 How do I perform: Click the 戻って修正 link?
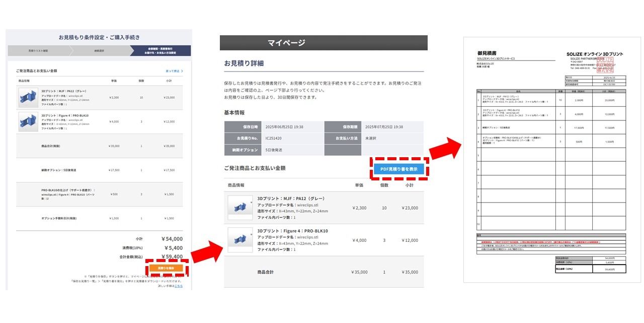coord(175,72)
